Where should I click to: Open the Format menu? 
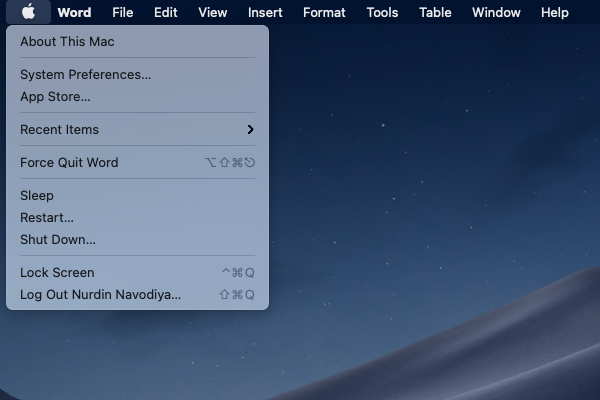coord(324,12)
